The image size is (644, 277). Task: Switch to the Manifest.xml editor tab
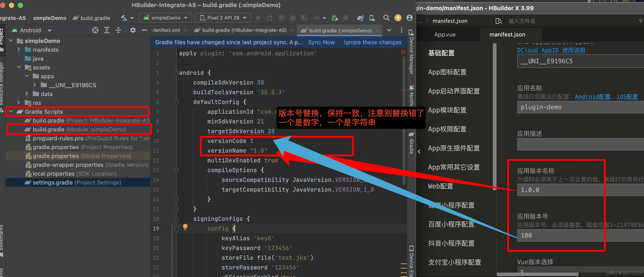pos(166,30)
